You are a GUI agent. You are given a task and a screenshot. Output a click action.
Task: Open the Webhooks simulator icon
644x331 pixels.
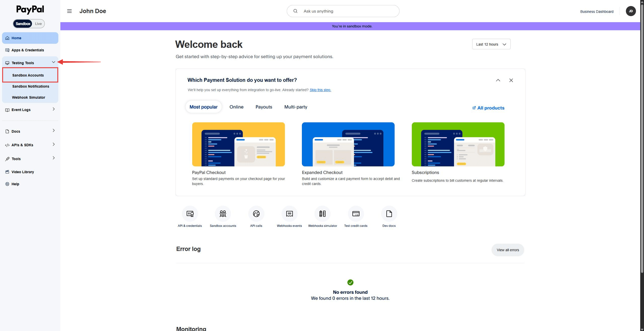coord(323,213)
